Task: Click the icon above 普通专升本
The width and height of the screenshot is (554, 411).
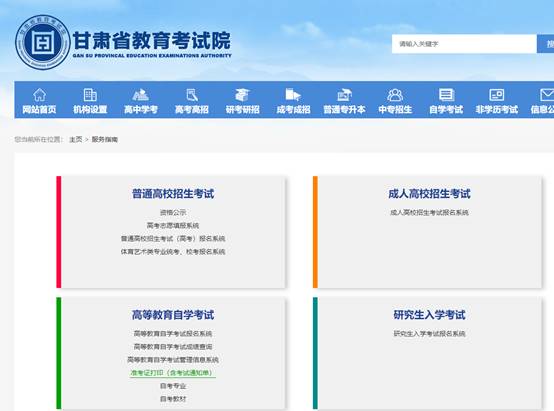Action: 344,94
